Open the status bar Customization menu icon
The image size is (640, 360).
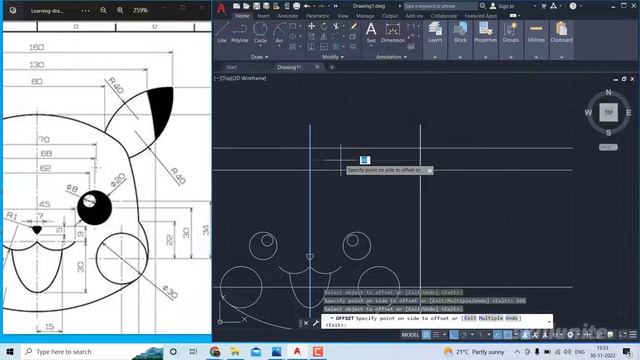[x=633, y=335]
